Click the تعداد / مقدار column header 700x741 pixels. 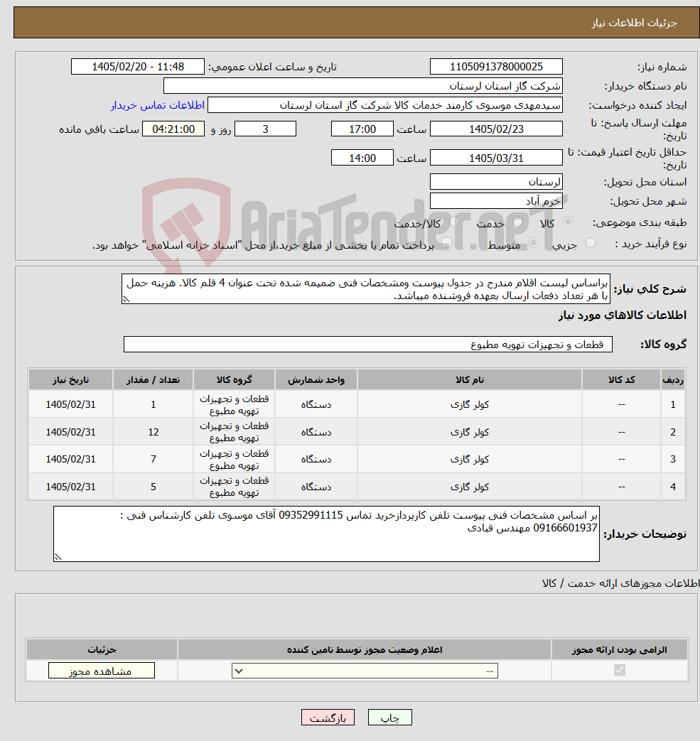[x=153, y=379]
